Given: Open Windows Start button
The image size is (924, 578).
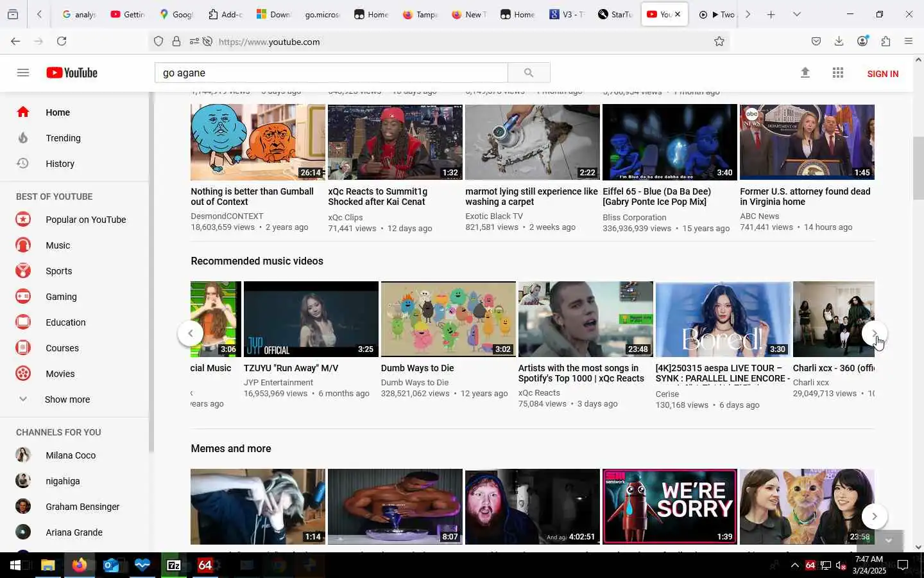Looking at the screenshot, I should pos(15,565).
